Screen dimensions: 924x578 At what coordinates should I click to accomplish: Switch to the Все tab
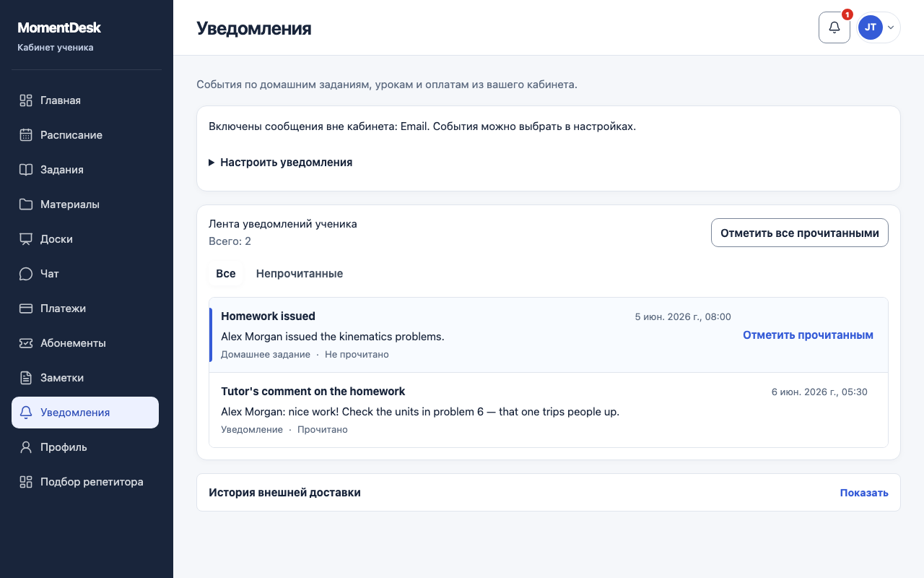pyautogui.click(x=226, y=274)
